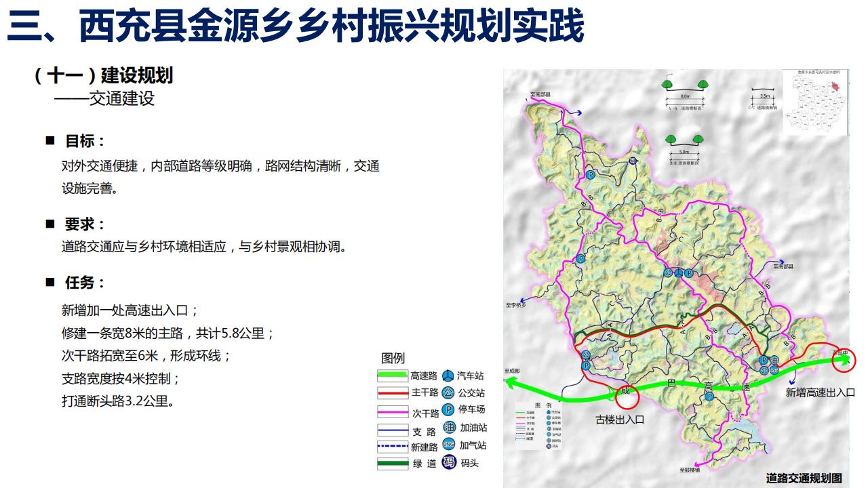The height and width of the screenshot is (488, 868).
Task: Click the line 新增加一处高速出入口；
Action: (x=130, y=310)
